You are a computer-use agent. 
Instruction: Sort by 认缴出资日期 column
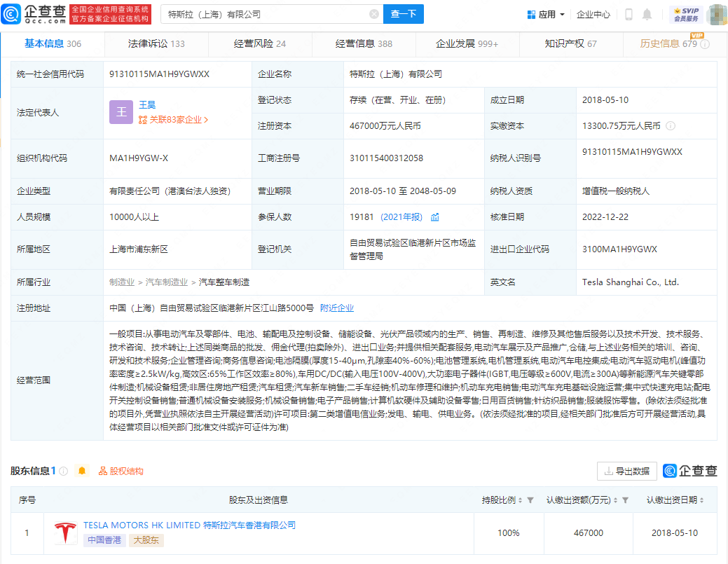point(701,500)
